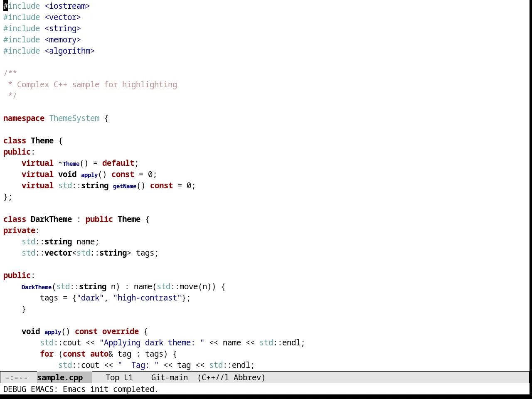532x399 pixels.
Task: Click 'DarkTheme' in the class declaration line
Action: (51, 219)
